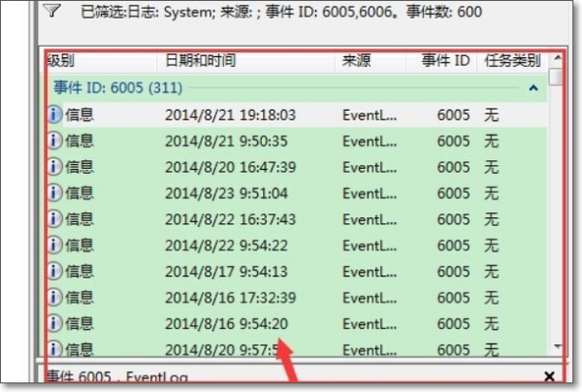Click 信息 level in 2014/8/23 9:51:04 row
Screen dimensions: 582x392
click(x=80, y=193)
